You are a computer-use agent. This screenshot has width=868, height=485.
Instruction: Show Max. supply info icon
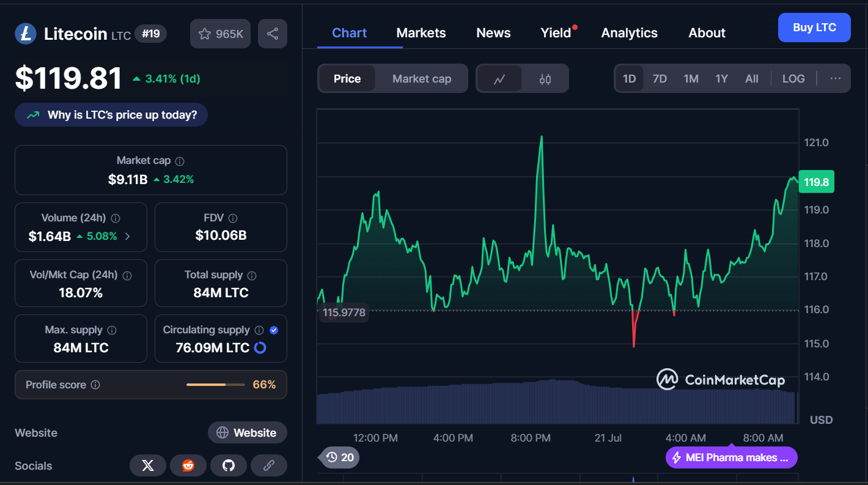coord(112,330)
